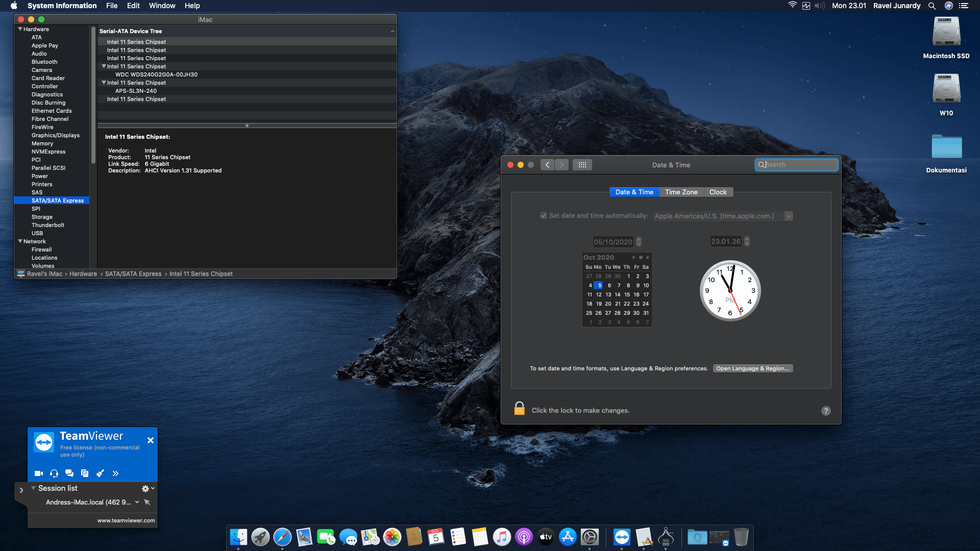Screen dimensions: 980x551
Task: Click the analog clock face
Action: click(x=730, y=291)
